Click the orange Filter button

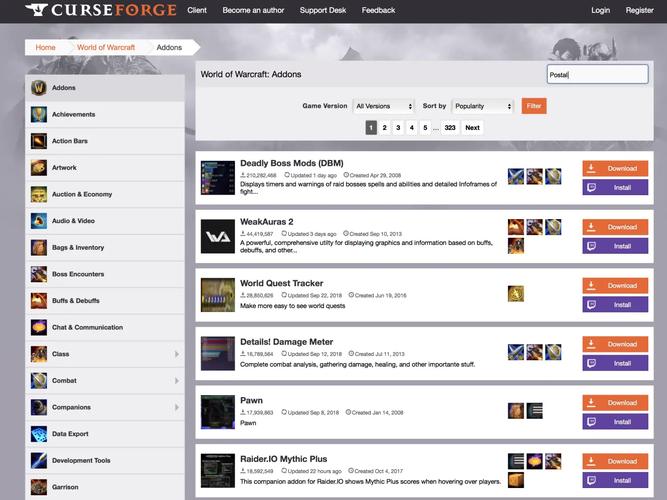tap(534, 106)
